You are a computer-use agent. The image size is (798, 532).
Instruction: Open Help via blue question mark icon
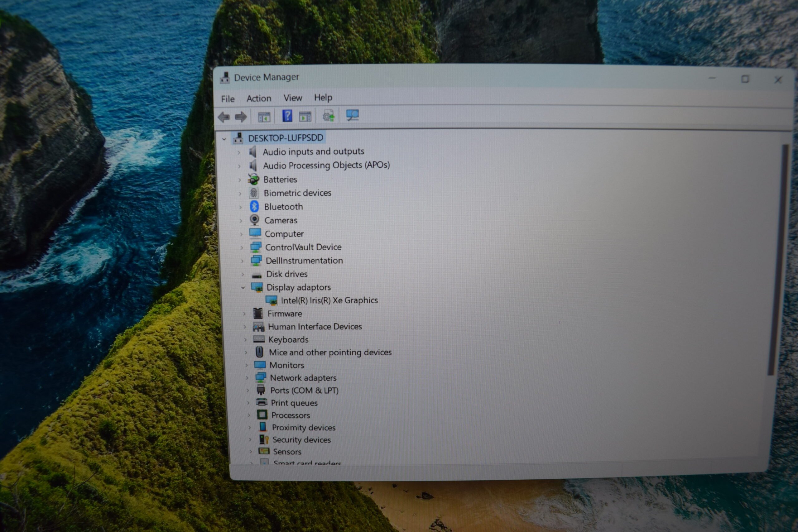[287, 116]
